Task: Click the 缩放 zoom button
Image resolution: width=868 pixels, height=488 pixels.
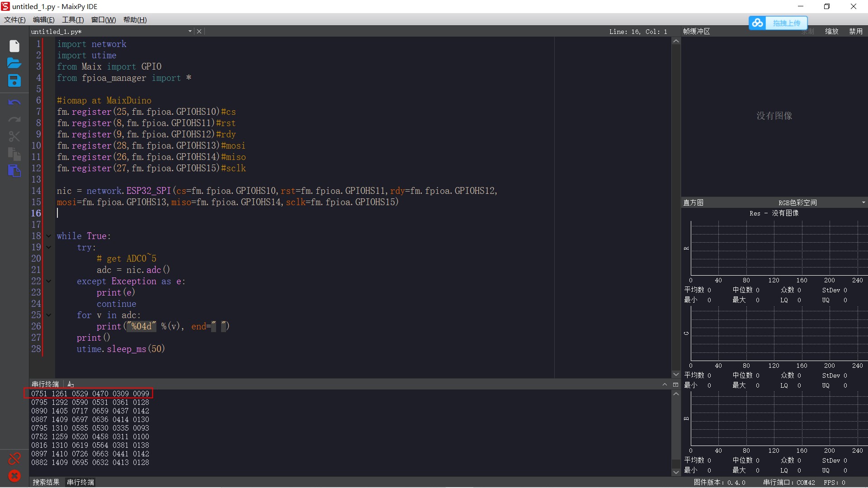Action: pos(832,31)
